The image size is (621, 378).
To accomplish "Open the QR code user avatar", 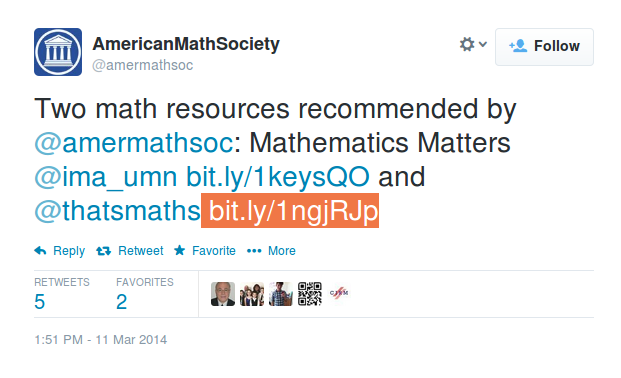I will pyautogui.click(x=310, y=294).
